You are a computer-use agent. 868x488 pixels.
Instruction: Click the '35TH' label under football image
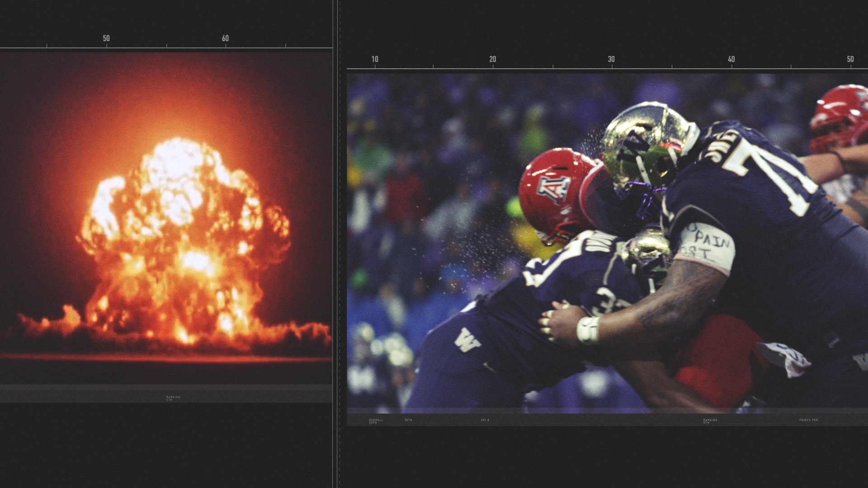(408, 420)
